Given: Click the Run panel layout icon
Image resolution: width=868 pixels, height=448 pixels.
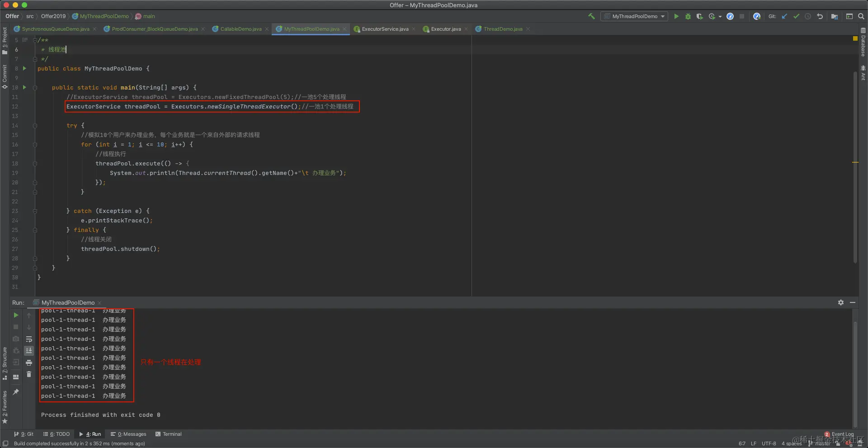Looking at the screenshot, I should coord(16,377).
